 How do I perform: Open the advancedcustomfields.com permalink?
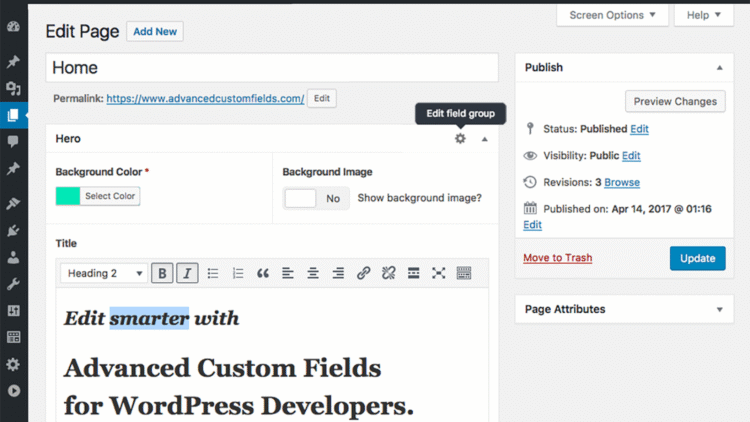pos(205,99)
